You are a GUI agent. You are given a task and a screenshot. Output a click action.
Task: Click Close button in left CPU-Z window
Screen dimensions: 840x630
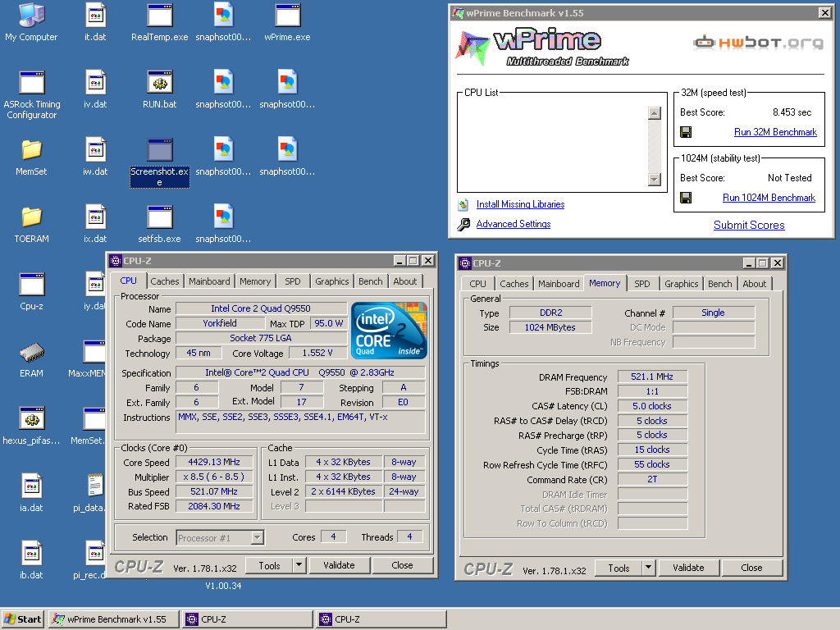click(x=402, y=565)
